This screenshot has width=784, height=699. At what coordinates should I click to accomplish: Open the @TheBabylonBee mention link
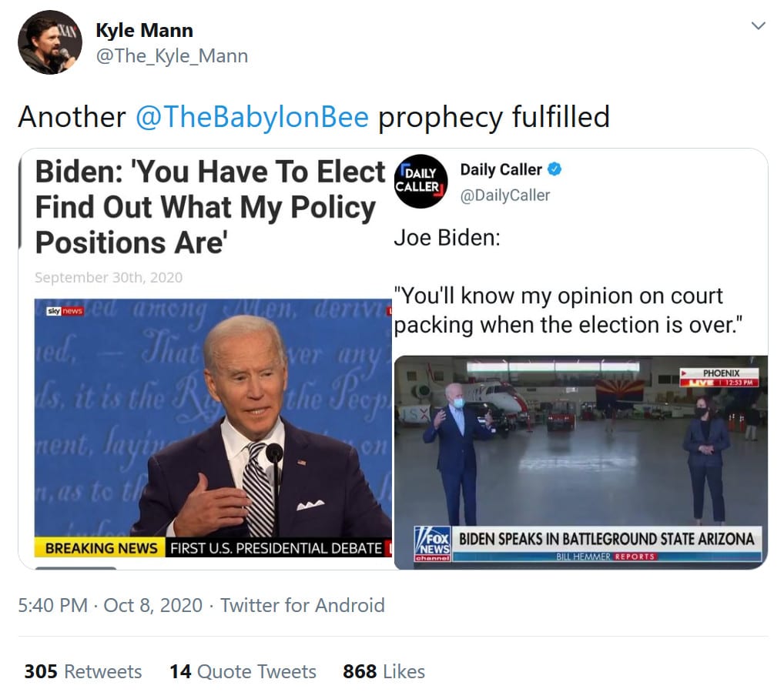[252, 116]
